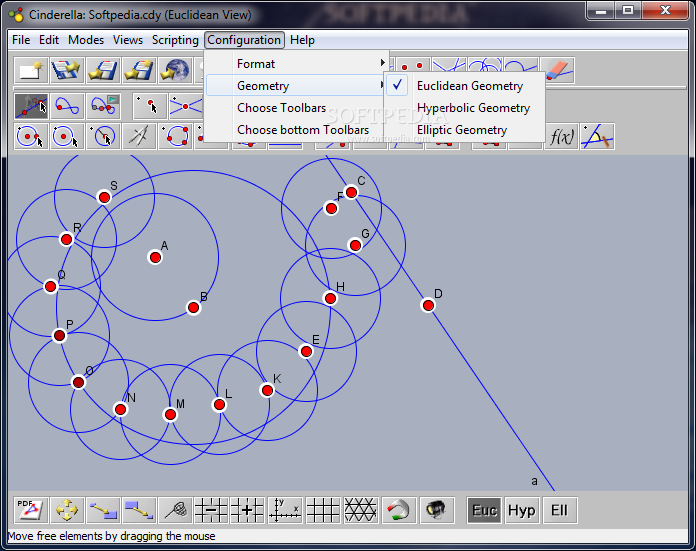Open the Edit menu
This screenshot has height=551, width=696.
pos(49,40)
